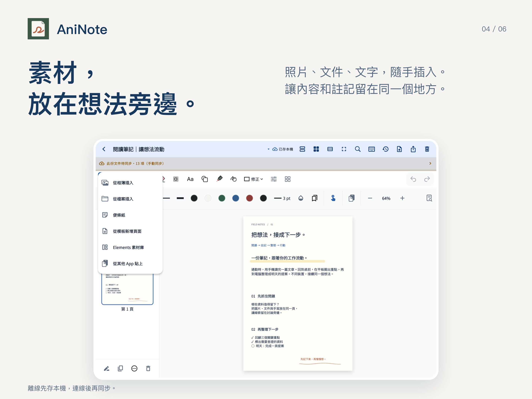Select the lasso selection tool
Viewport: 532px width, 399px height.
pyautogui.click(x=176, y=179)
